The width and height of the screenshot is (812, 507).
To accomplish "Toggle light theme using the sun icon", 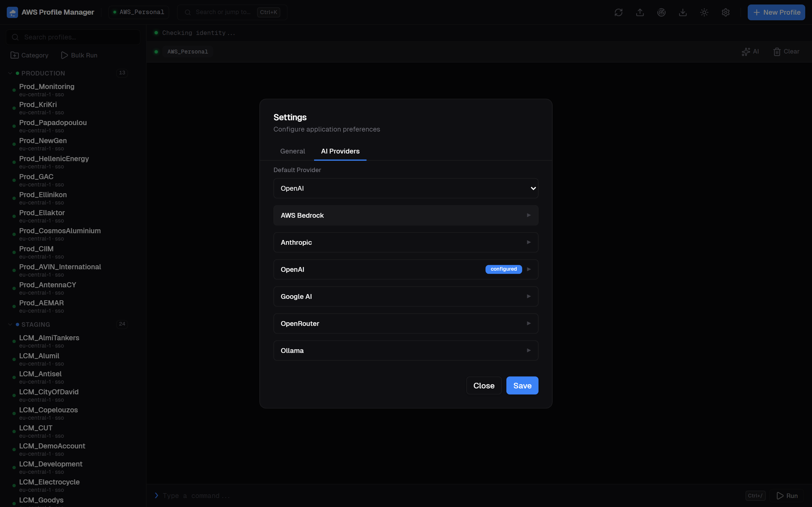I will [704, 12].
